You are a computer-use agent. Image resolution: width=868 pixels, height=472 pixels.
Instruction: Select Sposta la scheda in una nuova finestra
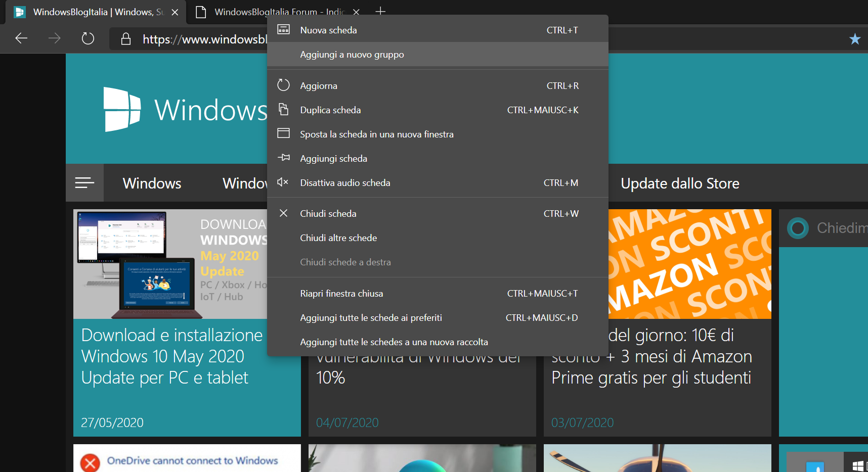438,134
